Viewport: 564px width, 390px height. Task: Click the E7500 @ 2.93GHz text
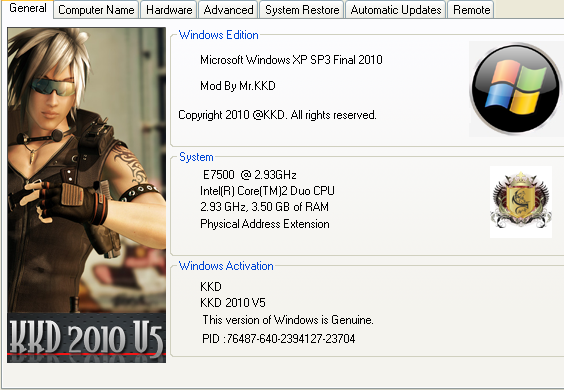pos(250,175)
